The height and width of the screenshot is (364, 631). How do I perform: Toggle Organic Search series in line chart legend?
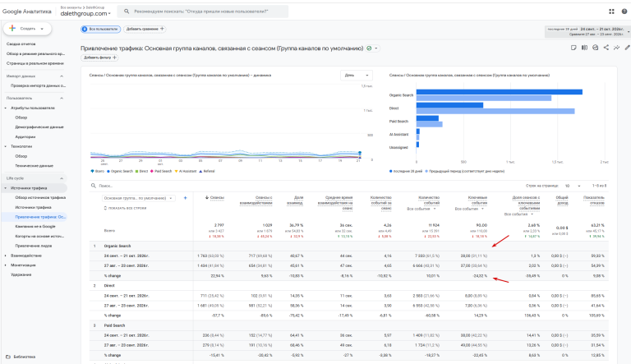[x=120, y=171]
